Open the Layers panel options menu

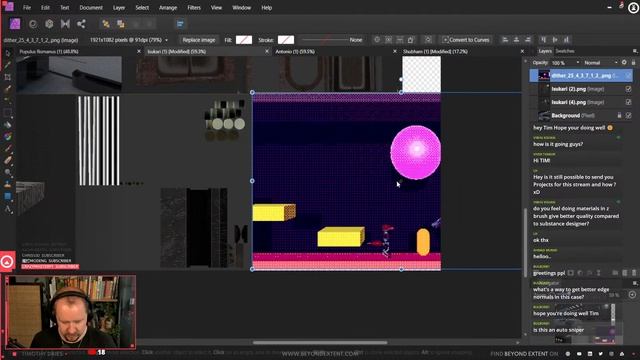tap(635, 51)
